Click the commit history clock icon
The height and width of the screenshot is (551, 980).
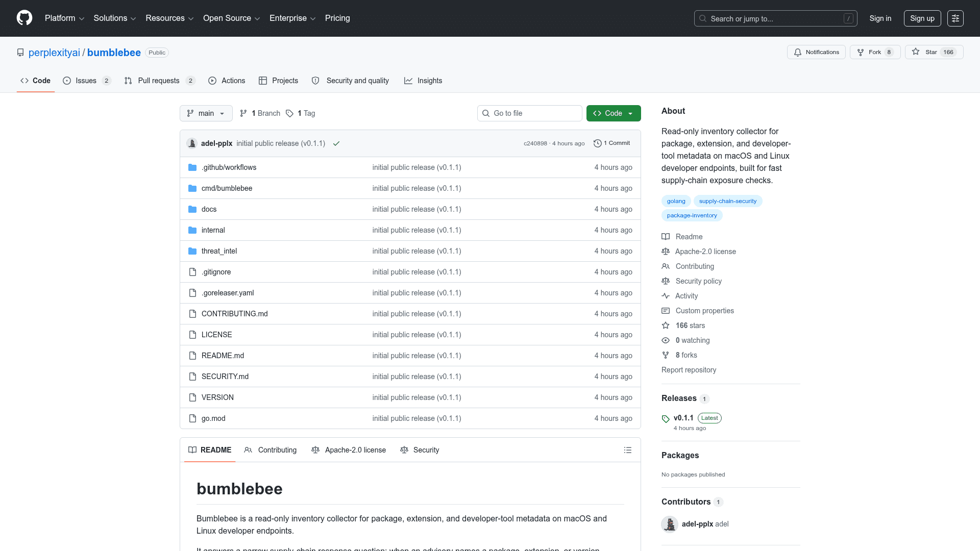[597, 143]
